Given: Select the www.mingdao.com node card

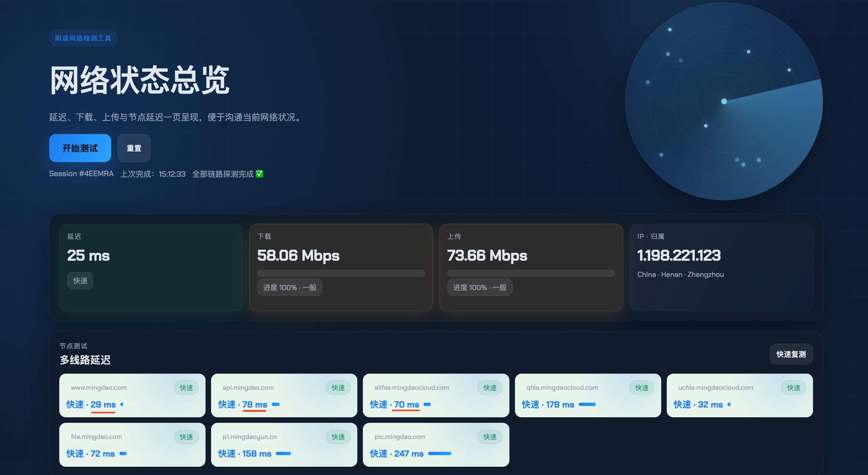Looking at the screenshot, I should [132, 395].
